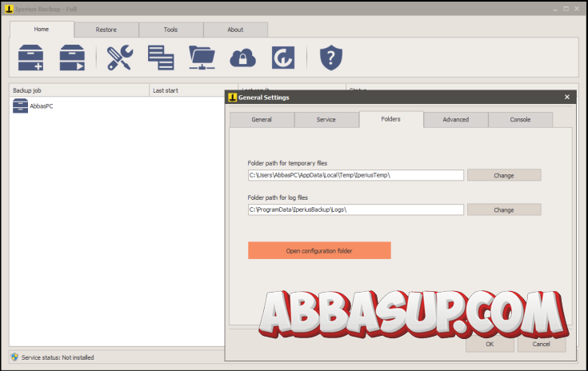Click the Iperius Backup window title icon
Image resolution: width=588 pixels, height=371 pixels.
click(9, 9)
